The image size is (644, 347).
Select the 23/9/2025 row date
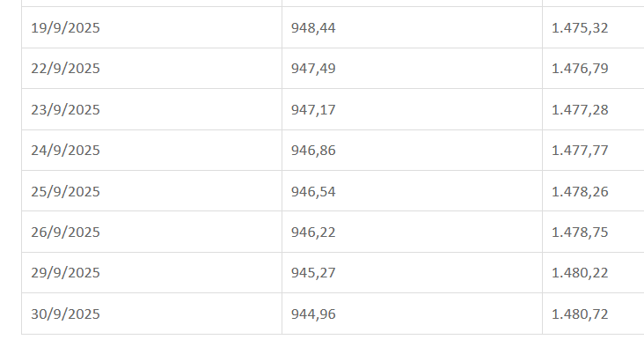[x=151, y=109]
